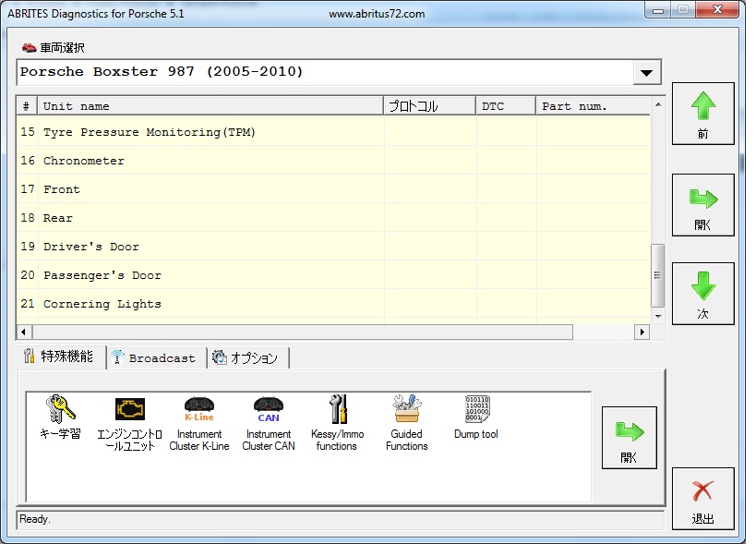
Task: Click the 退出 exit button
Action: tap(703, 499)
